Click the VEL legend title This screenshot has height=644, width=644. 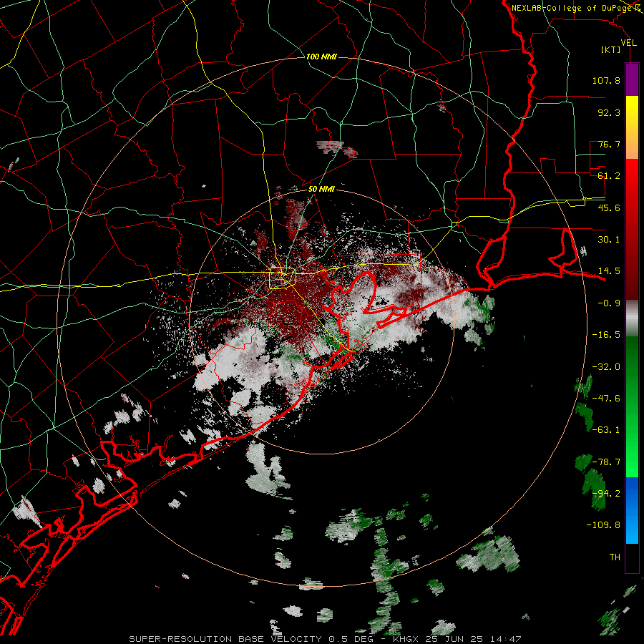(628, 43)
